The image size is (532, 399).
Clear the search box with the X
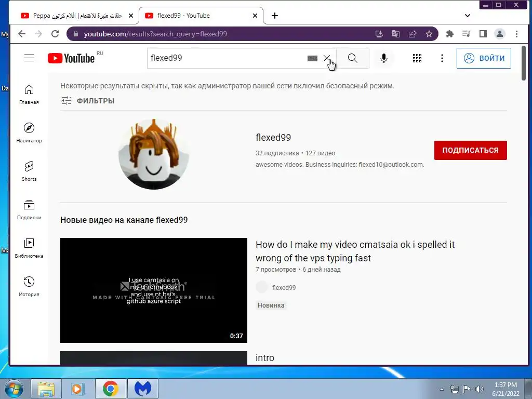pos(326,58)
